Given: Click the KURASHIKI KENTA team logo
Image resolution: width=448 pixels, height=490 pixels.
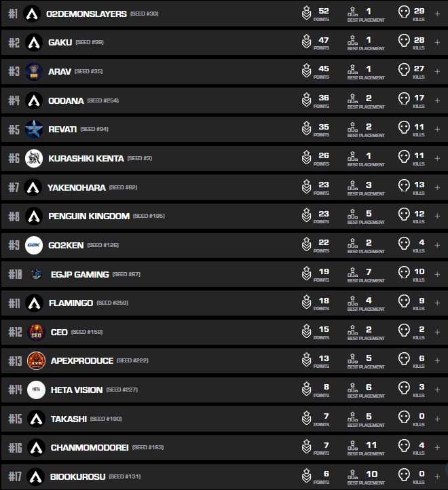Looking at the screenshot, I should tap(34, 158).
